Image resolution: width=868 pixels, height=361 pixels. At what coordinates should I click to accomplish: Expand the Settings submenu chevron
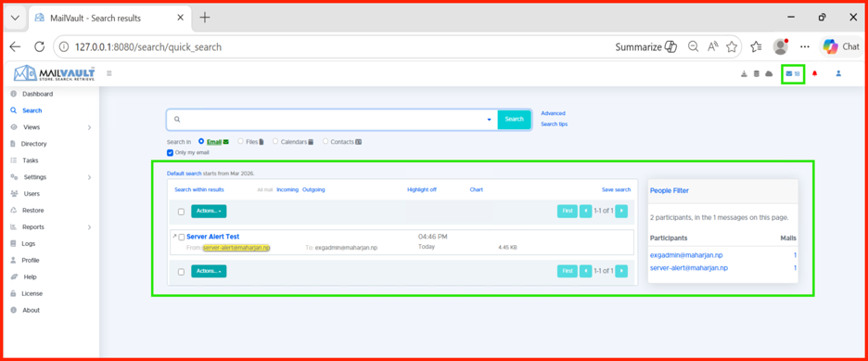(89, 177)
